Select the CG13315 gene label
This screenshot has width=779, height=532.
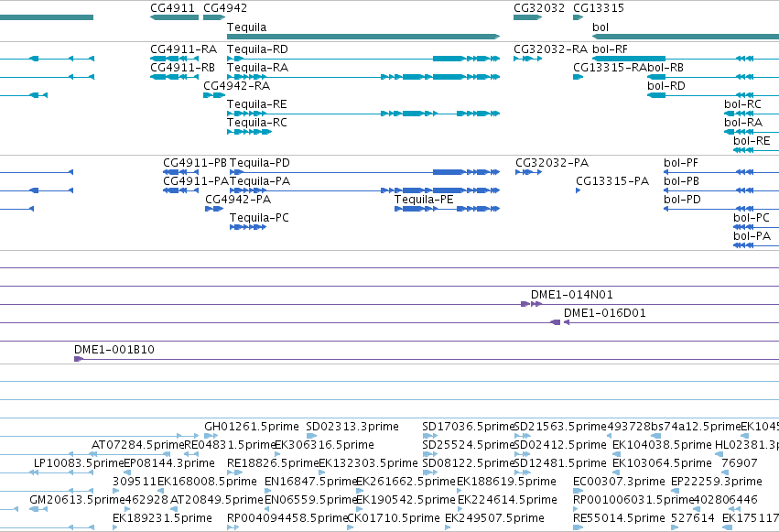(599, 8)
